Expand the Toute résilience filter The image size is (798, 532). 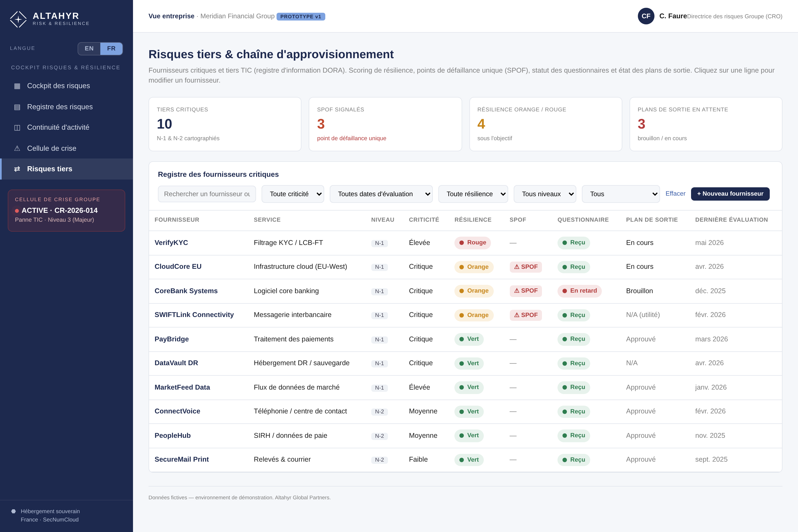(x=473, y=194)
